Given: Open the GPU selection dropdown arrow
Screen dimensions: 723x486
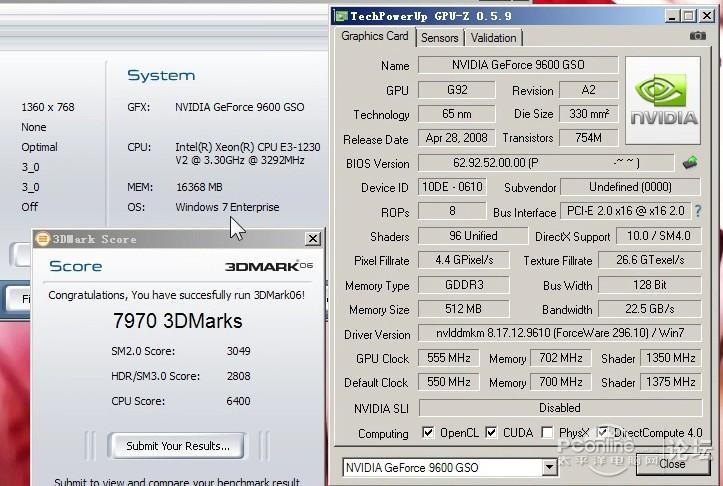Looking at the screenshot, I should [549, 468].
